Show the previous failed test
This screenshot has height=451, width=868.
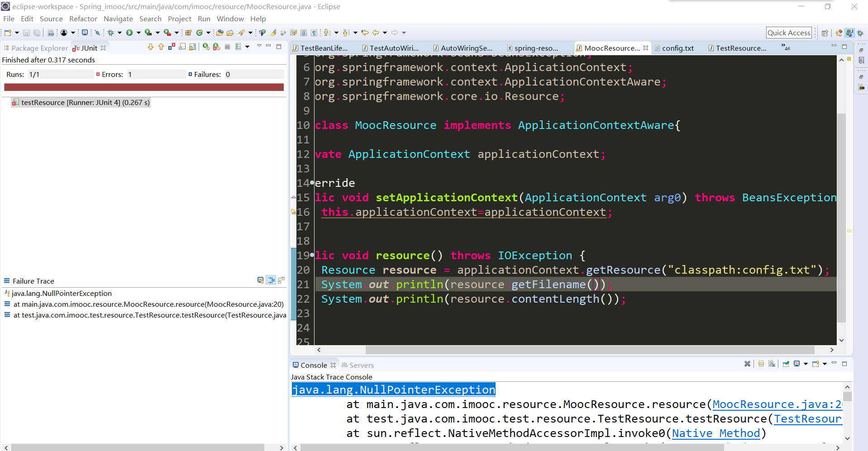161,47
